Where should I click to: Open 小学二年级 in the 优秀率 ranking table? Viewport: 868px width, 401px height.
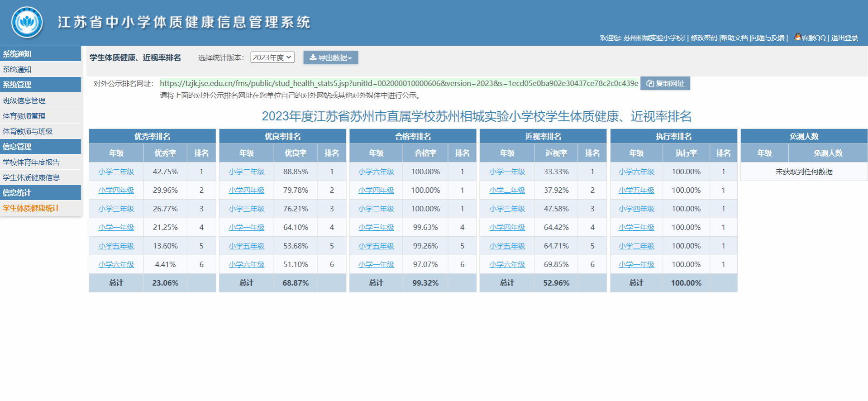pos(116,172)
